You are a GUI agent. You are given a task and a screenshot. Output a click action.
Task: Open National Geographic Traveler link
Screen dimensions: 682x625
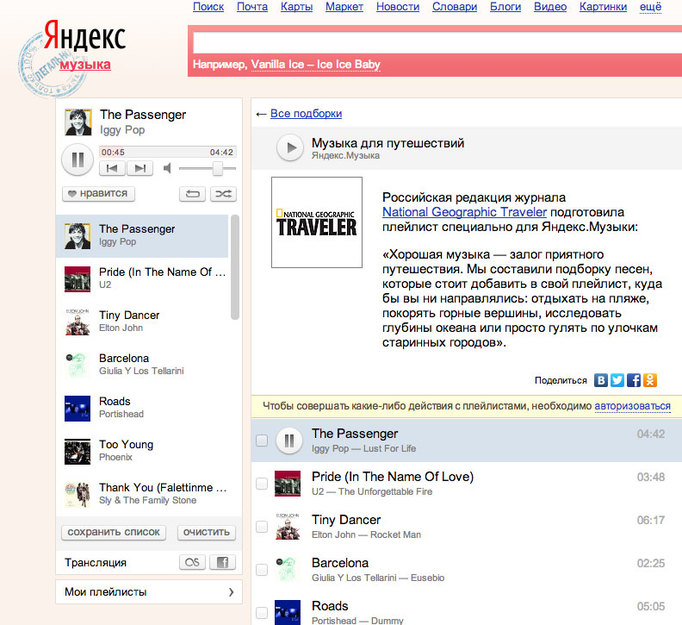(x=465, y=212)
